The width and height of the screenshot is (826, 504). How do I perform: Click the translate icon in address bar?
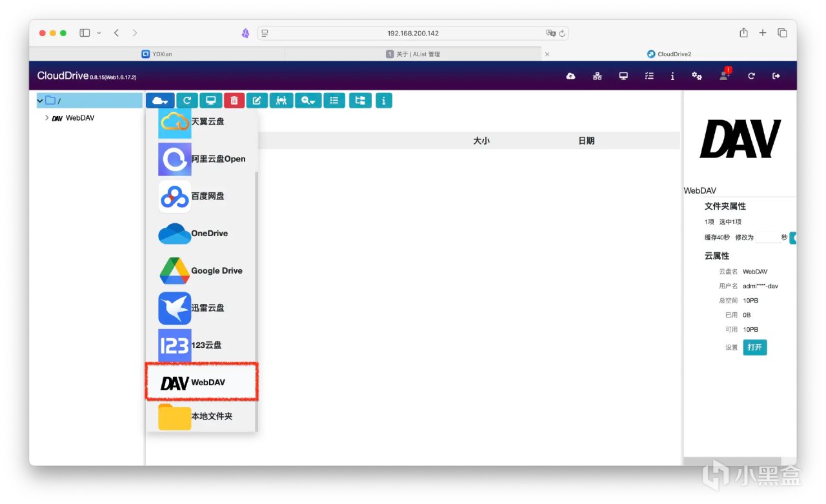coord(550,33)
